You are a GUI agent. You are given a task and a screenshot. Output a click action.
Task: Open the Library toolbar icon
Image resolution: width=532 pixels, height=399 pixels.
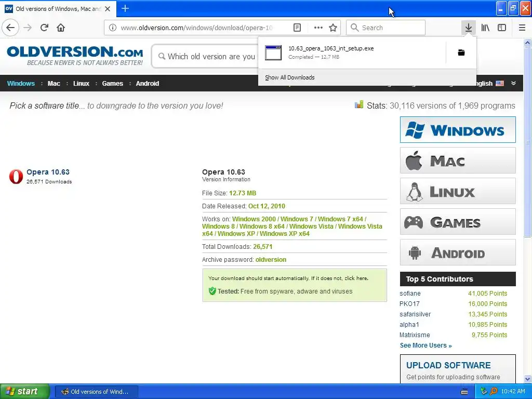click(485, 28)
